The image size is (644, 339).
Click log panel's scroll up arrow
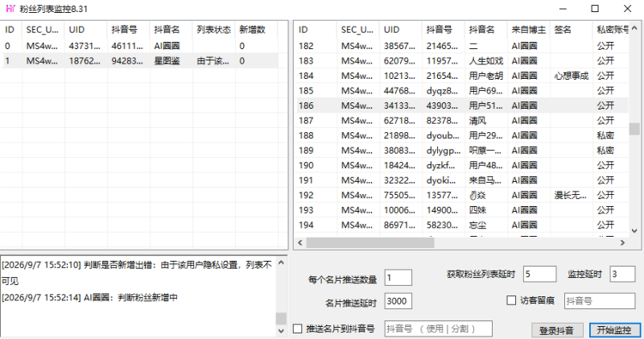[x=281, y=263]
